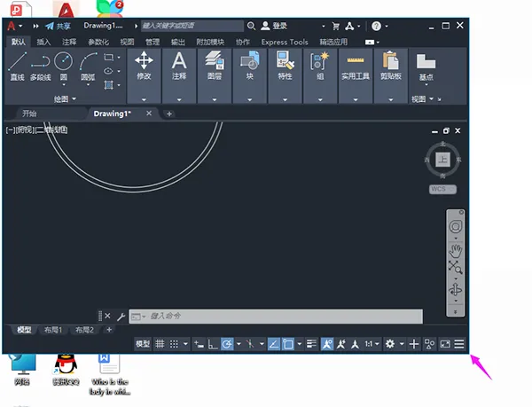Click the command line customize wrench icon
Viewport: 532px width, 407px height.
[121, 317]
